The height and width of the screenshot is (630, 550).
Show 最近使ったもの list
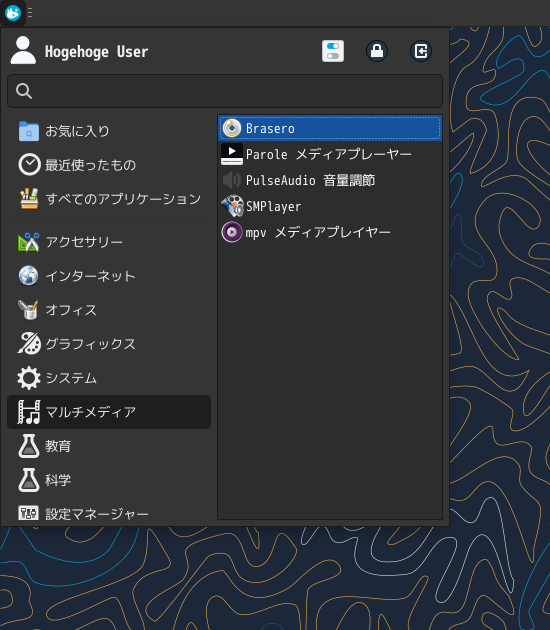109,165
